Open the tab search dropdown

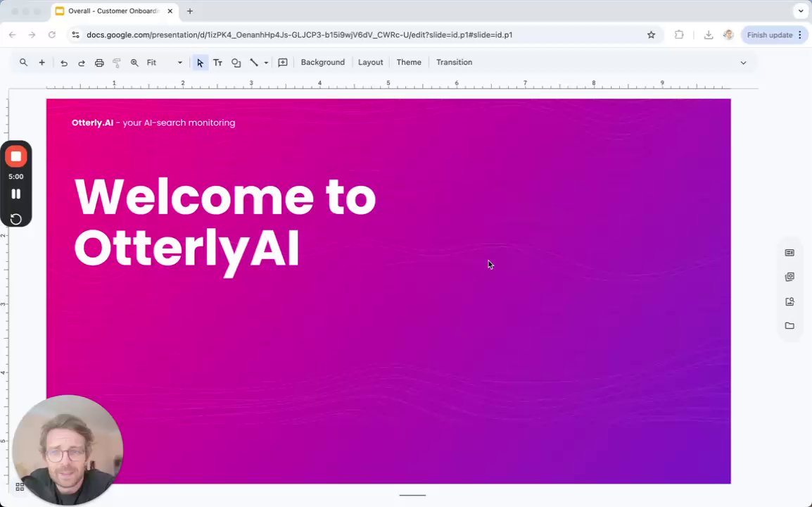(x=801, y=11)
